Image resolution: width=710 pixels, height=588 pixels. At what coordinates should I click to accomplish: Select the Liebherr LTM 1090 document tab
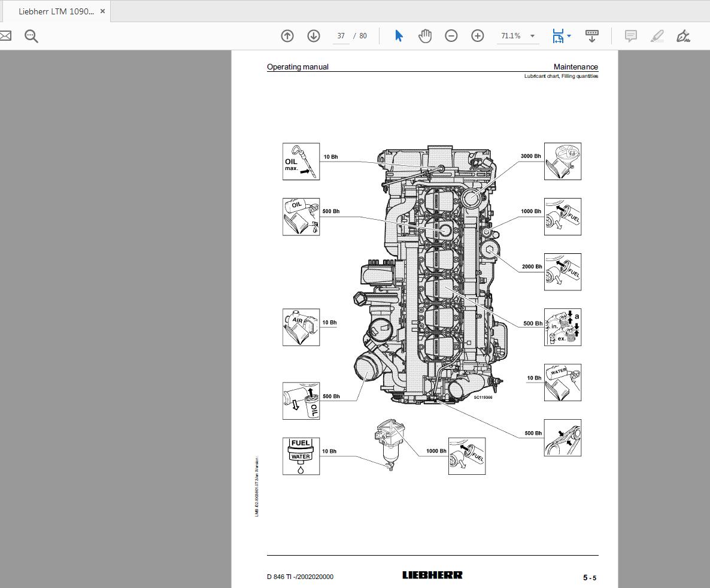(x=54, y=11)
